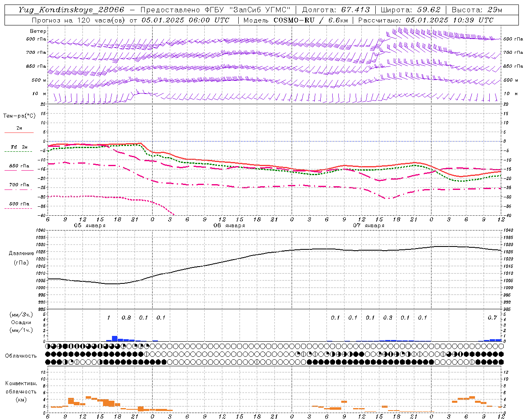
Task: Click the Осадки precipitation label
Action: (21, 322)
